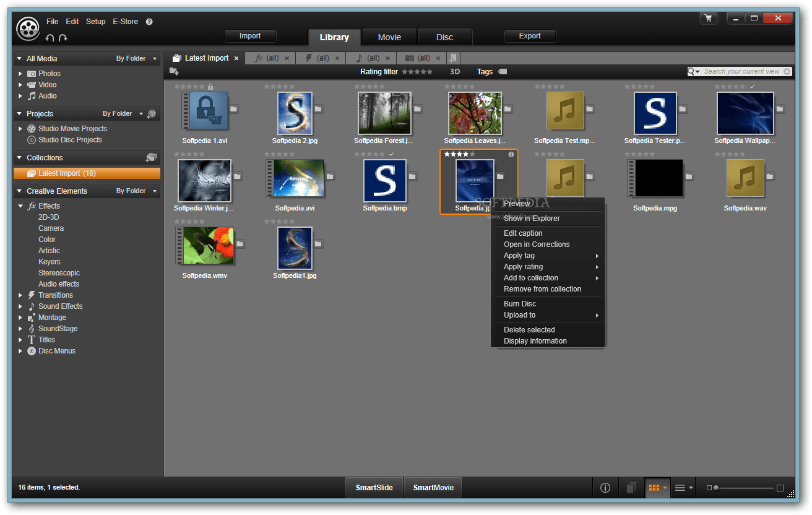This screenshot has height=515, width=812.
Task: Click the new collection icon in Collections header
Action: tap(150, 157)
